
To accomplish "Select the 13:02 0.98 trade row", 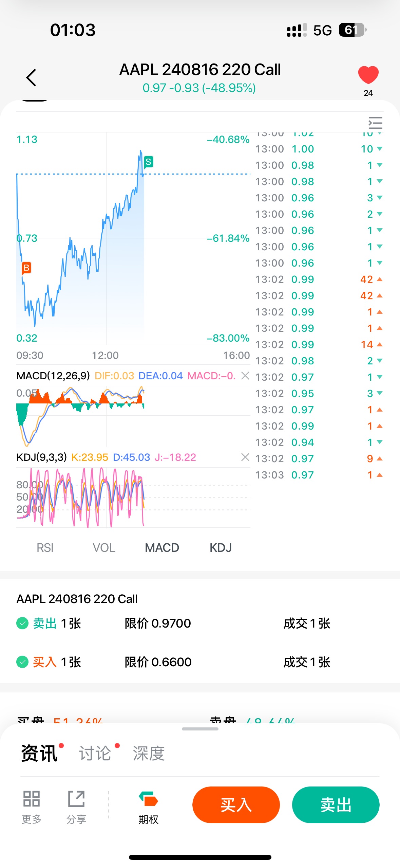I will click(319, 361).
